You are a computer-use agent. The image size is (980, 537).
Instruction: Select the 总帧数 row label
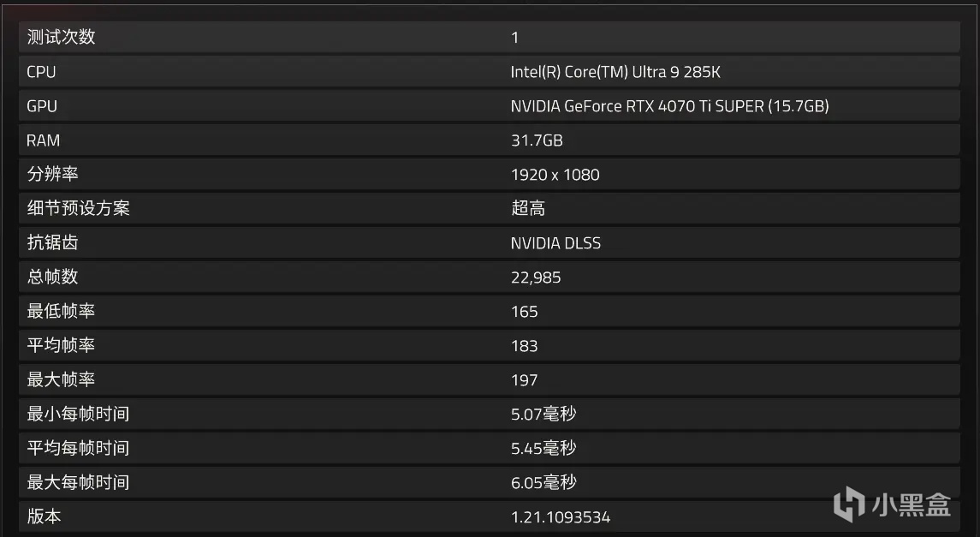coord(52,277)
